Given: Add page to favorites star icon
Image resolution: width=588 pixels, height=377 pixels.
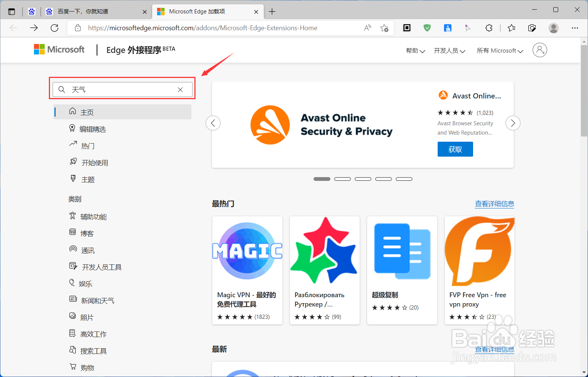Looking at the screenshot, I should point(384,28).
